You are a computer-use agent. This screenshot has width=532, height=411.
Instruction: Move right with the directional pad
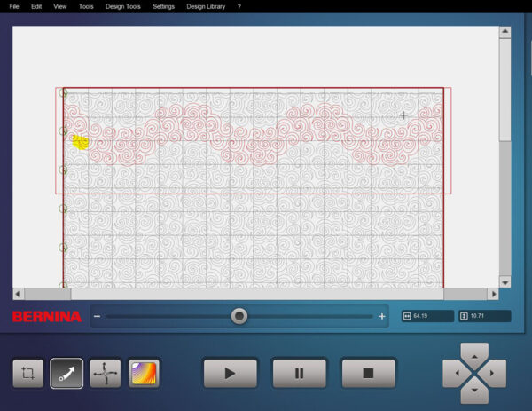click(x=493, y=374)
